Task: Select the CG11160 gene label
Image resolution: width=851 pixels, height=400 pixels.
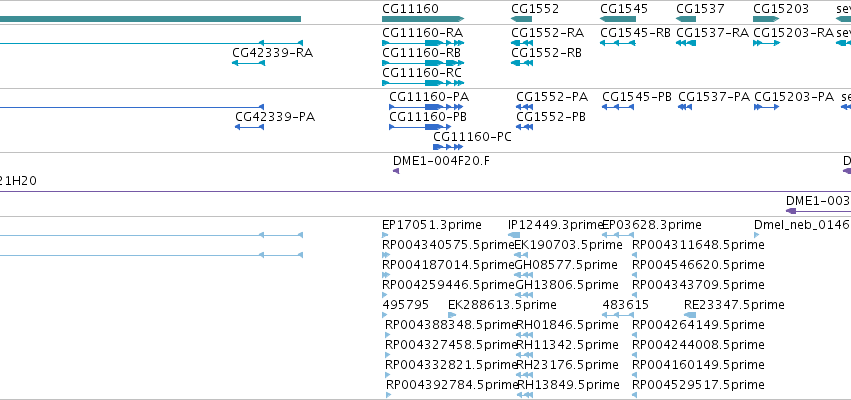Action: click(x=410, y=9)
